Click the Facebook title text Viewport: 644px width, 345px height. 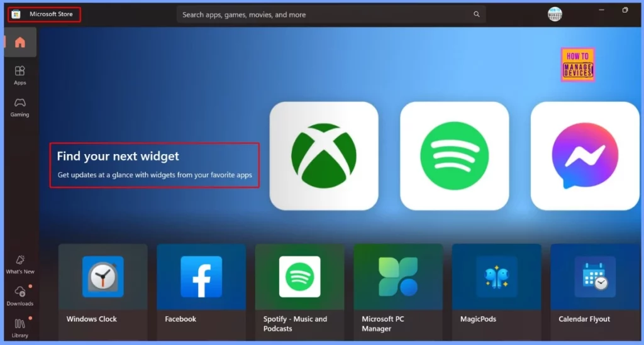(x=180, y=319)
